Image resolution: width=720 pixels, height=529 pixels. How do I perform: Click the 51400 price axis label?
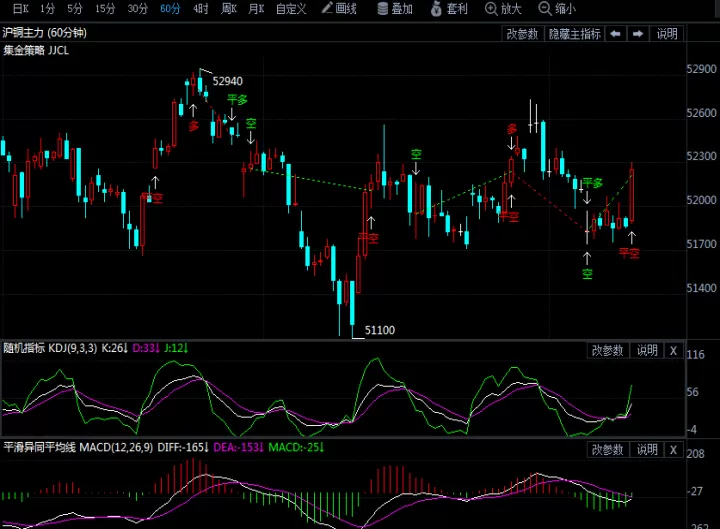(x=701, y=288)
